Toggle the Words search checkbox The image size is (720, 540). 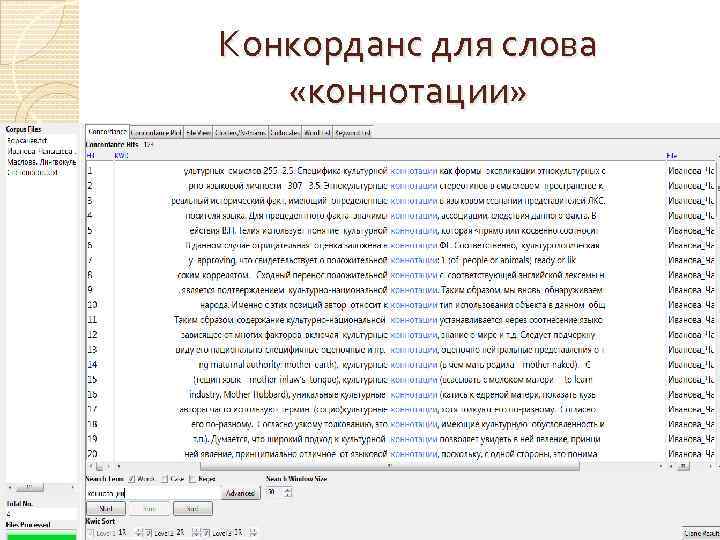[x=131, y=479]
